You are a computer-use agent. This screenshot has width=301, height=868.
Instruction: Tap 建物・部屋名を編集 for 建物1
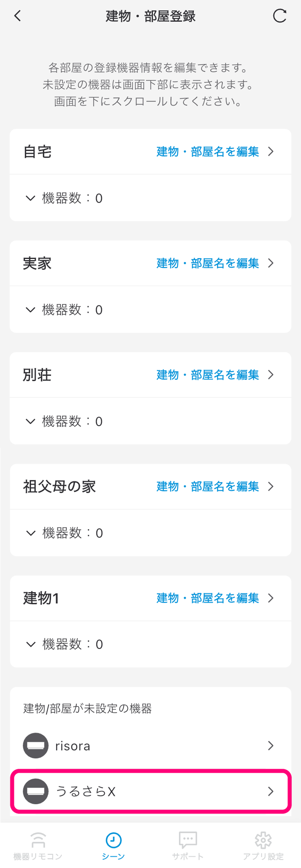click(x=215, y=598)
